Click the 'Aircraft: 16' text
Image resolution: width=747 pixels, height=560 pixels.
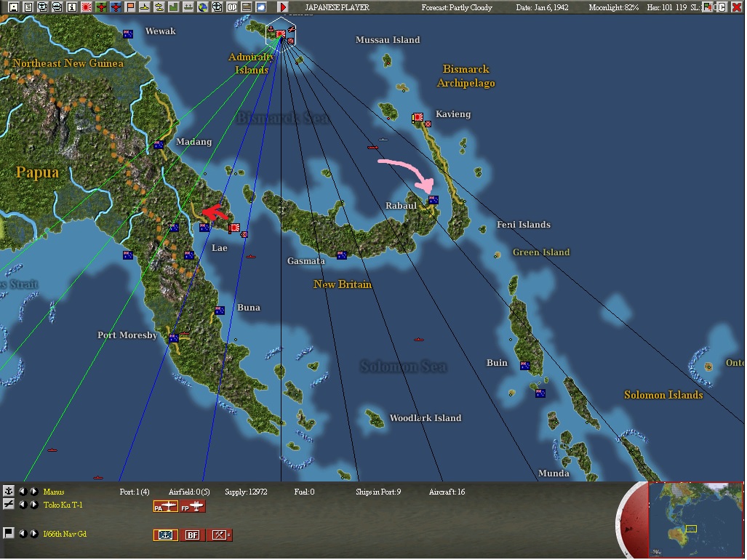click(447, 492)
